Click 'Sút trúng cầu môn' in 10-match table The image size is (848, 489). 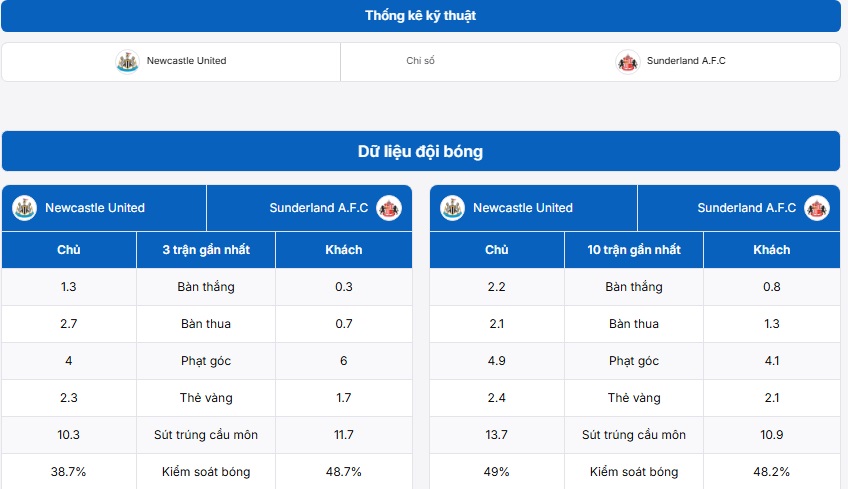coord(634,435)
